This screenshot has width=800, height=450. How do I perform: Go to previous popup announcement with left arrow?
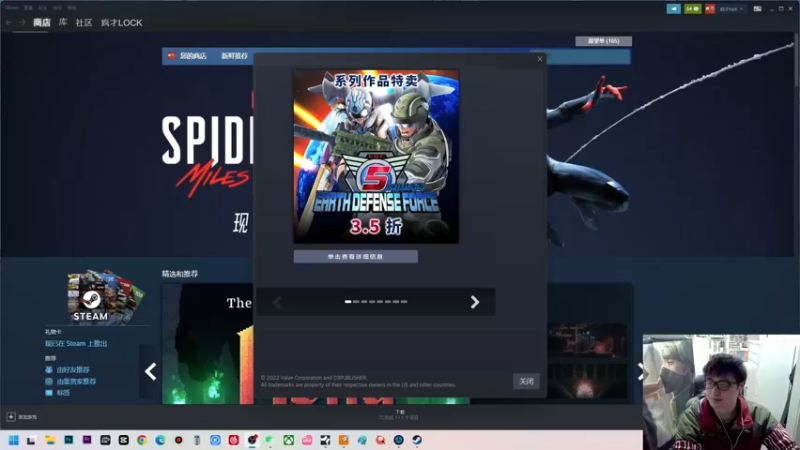click(x=277, y=303)
